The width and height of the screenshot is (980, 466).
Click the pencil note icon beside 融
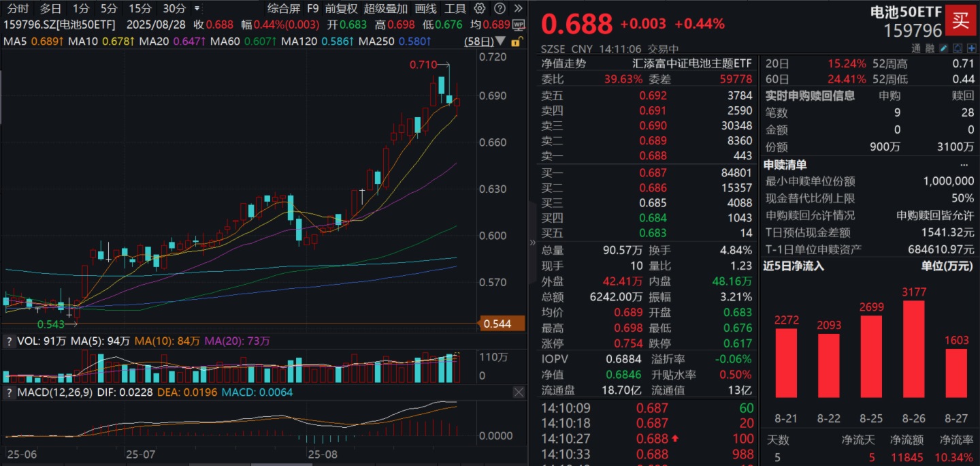[x=943, y=48]
